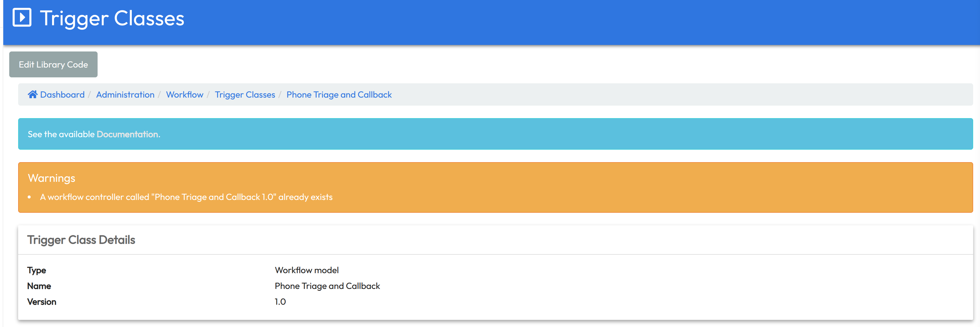
Task: Go back to the Trigger Classes breadcrumb
Action: click(245, 95)
